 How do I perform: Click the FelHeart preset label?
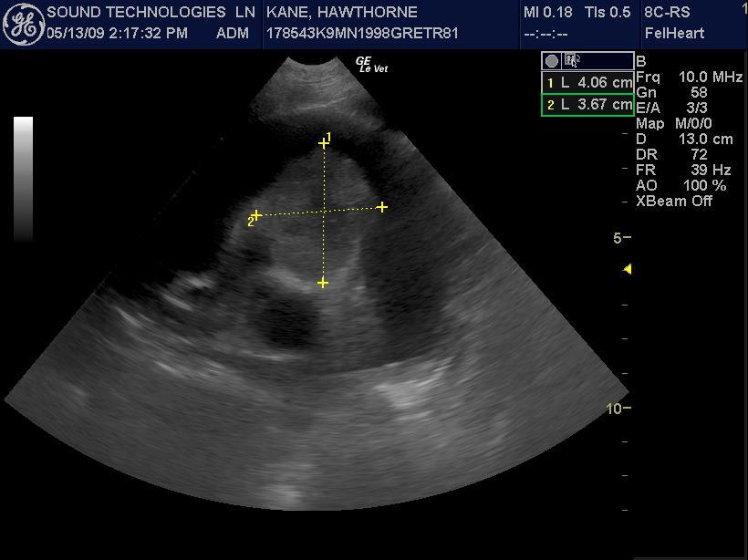point(671,34)
